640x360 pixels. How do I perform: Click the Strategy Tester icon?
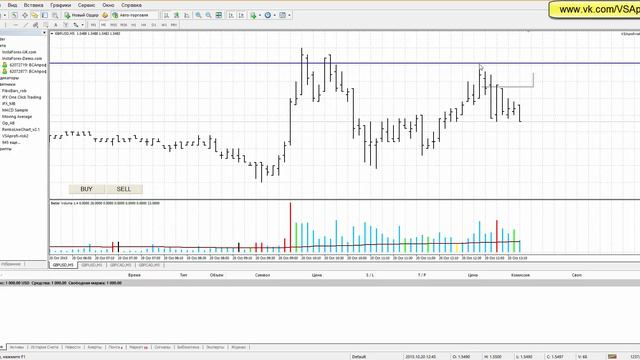(55, 15)
